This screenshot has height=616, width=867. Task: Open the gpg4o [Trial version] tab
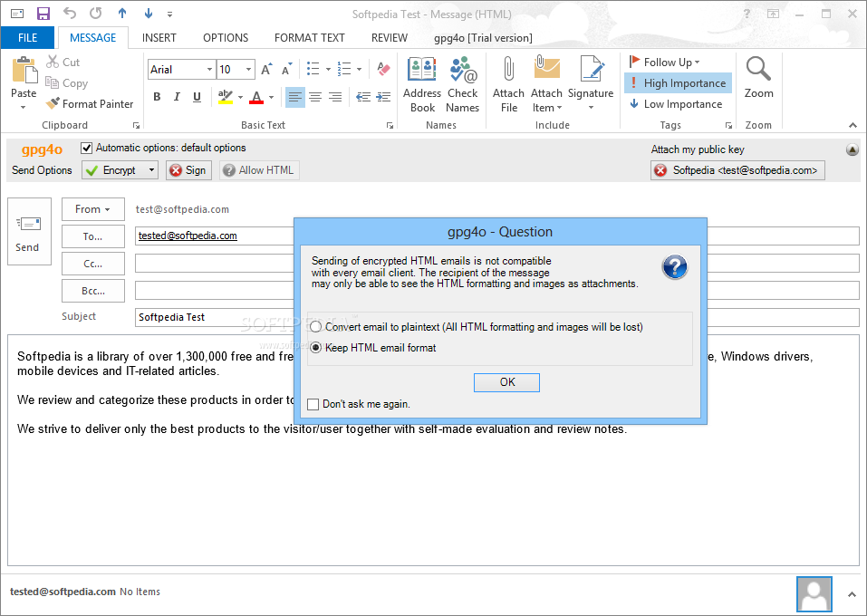pos(483,38)
